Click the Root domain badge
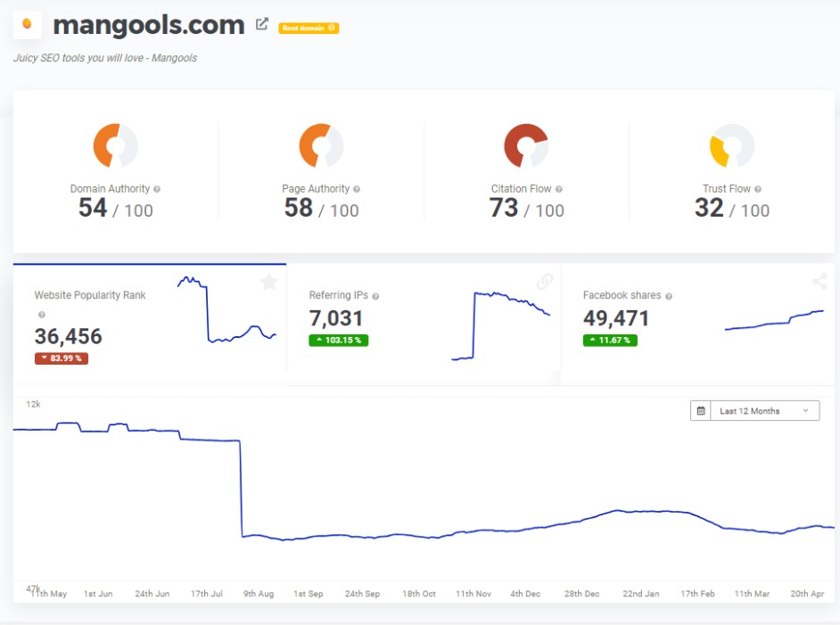Image resolution: width=840 pixels, height=625 pixels. point(308,28)
